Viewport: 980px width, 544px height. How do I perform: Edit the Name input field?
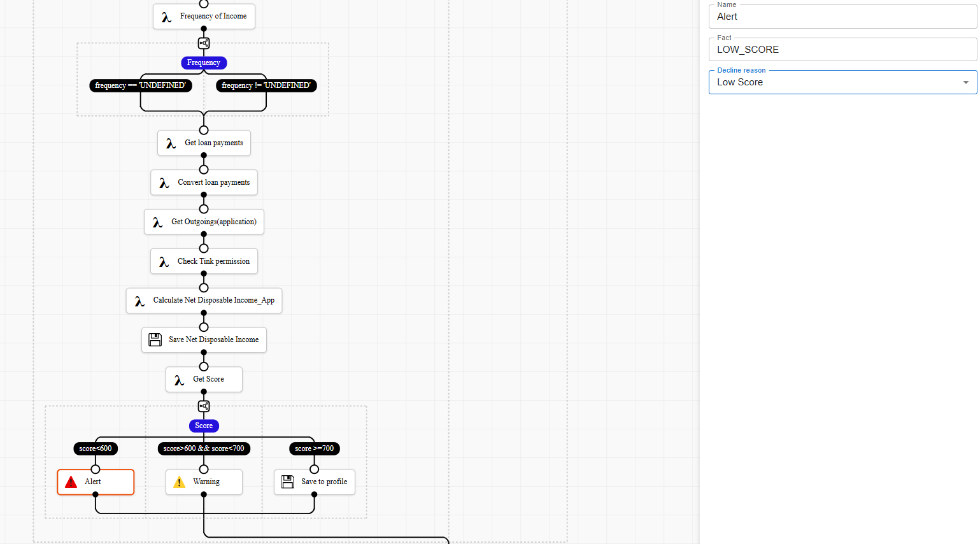pos(842,17)
